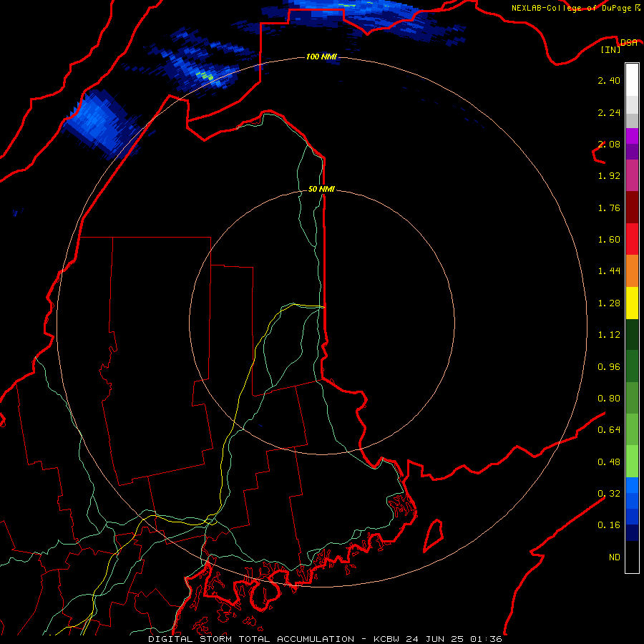The image size is (644, 644).
Task: Click the 1.92 legend value
Action: point(609,176)
